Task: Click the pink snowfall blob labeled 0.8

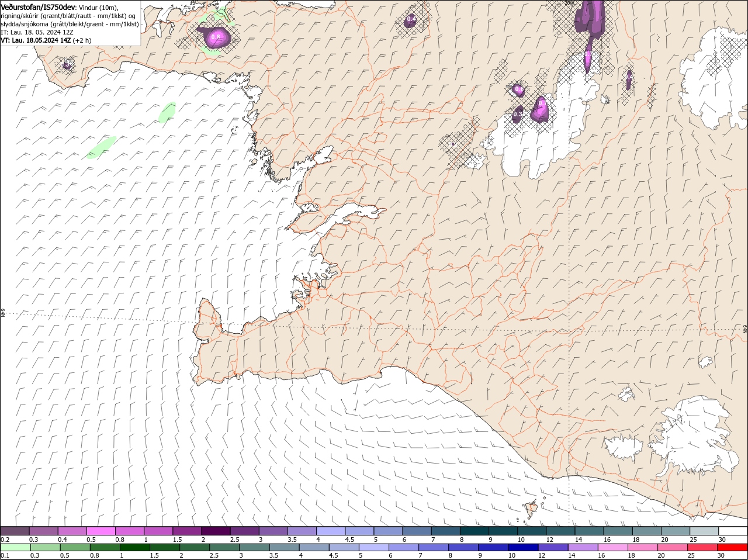Action: coord(216,37)
